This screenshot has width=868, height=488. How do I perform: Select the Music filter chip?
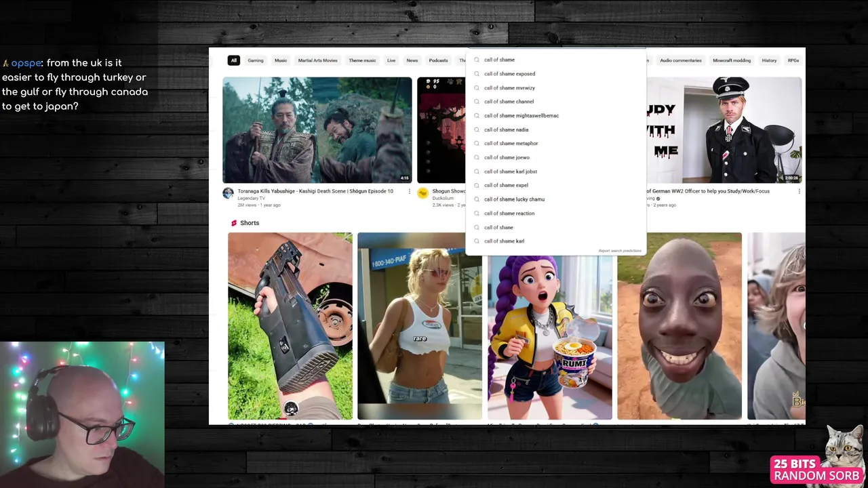coord(281,60)
